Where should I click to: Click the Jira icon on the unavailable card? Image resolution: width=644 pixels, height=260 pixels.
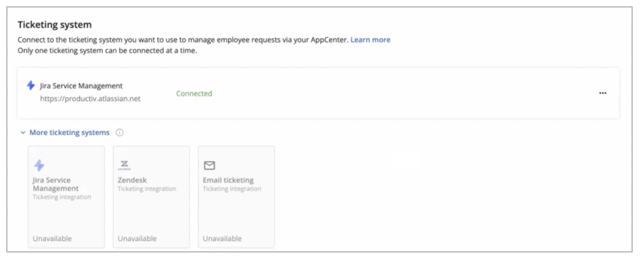39,166
